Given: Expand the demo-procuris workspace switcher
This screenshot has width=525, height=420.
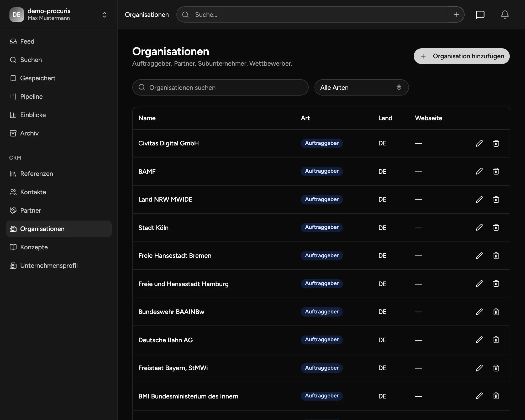Looking at the screenshot, I should click(104, 15).
